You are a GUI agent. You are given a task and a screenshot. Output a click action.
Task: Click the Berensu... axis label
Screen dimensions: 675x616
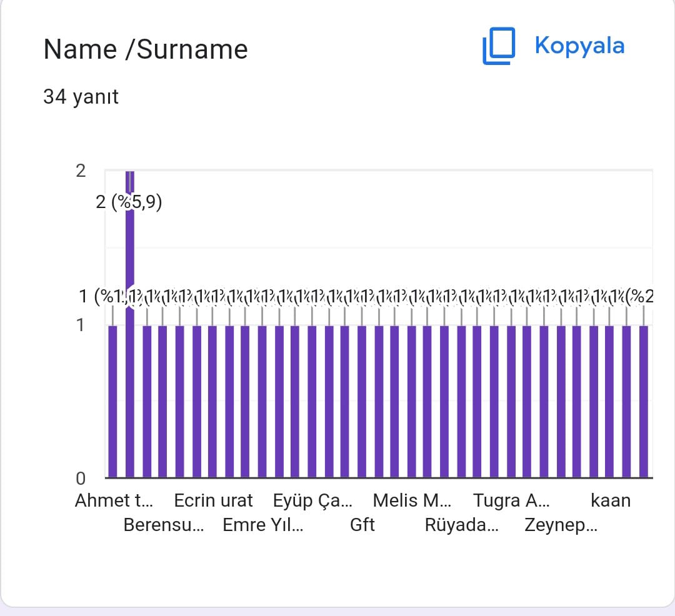pos(164,525)
